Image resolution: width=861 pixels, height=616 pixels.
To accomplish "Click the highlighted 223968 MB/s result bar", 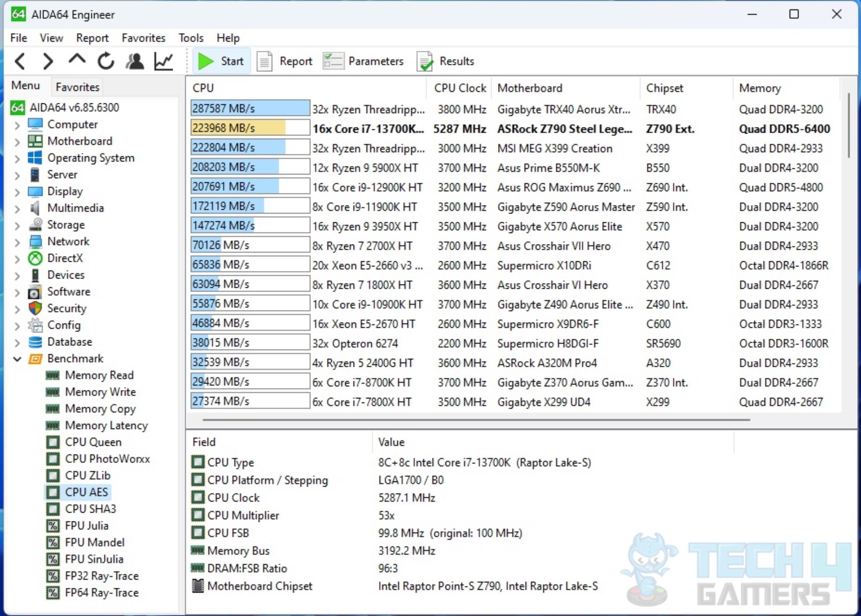I will point(250,128).
